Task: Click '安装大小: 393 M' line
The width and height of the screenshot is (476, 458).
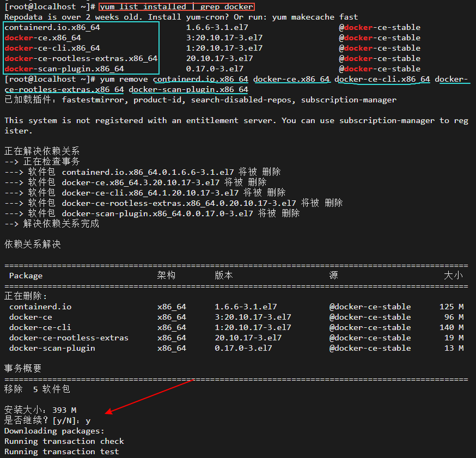Action: tap(40, 410)
